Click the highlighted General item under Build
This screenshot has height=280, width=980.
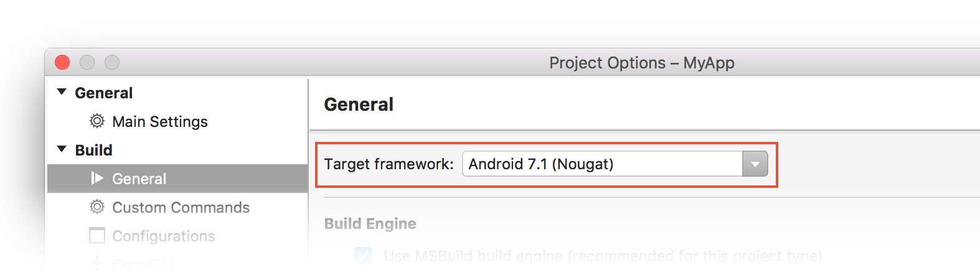tap(139, 179)
